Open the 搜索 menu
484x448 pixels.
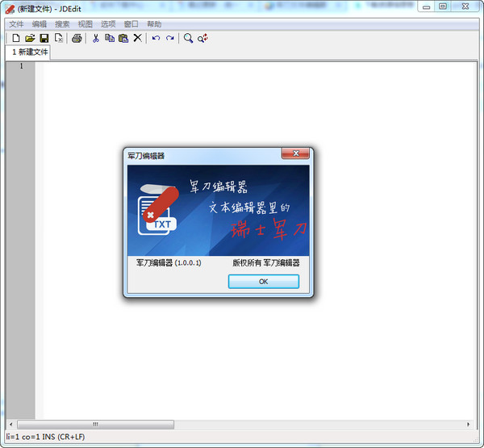[x=62, y=24]
